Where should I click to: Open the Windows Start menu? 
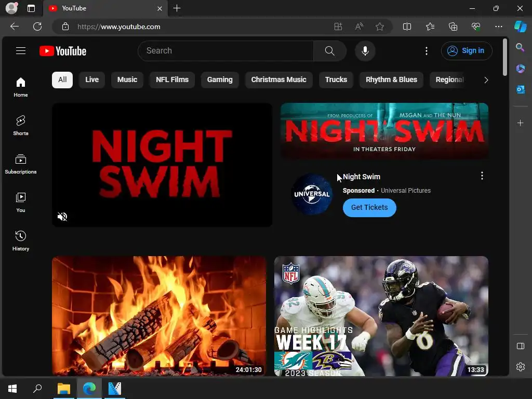(x=12, y=389)
